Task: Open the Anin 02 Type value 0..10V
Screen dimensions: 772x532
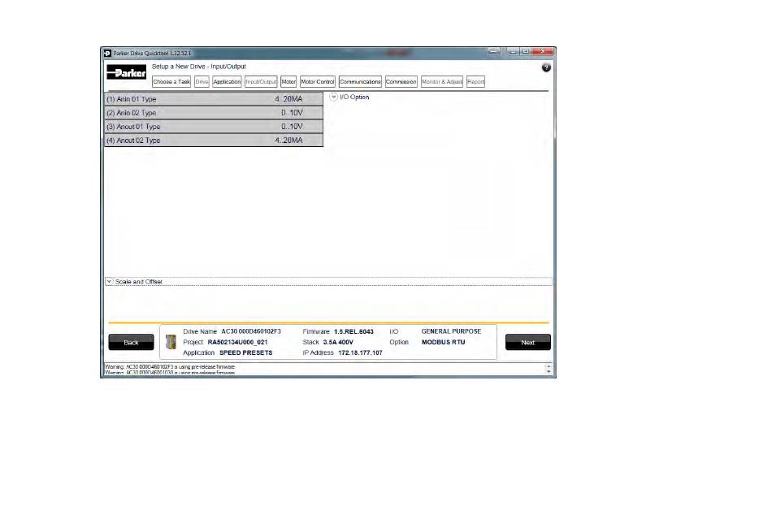Action: (292, 113)
